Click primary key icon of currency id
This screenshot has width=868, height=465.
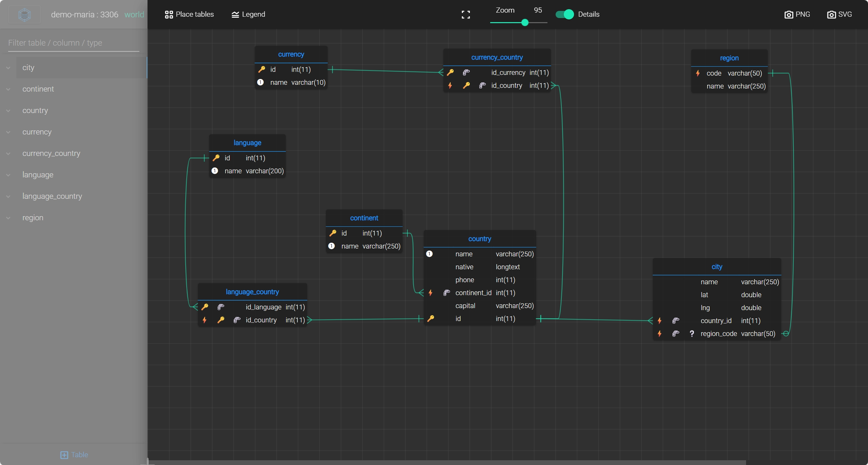point(262,69)
